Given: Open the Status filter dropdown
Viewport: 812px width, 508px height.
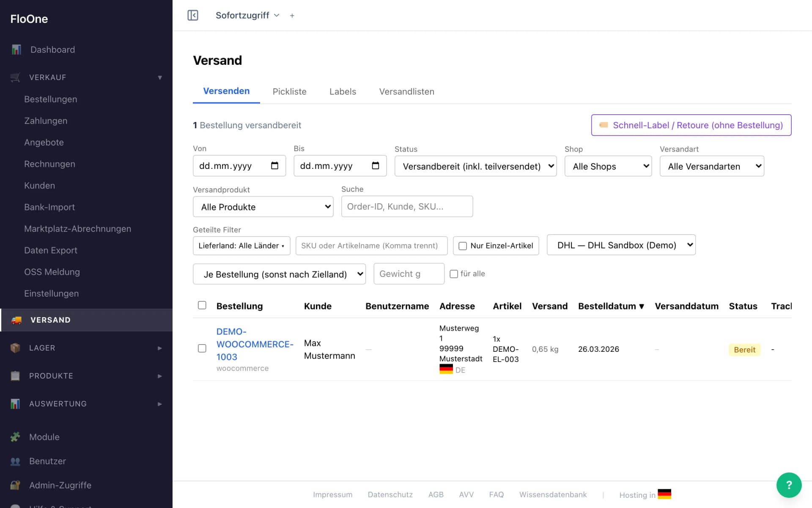Looking at the screenshot, I should coord(475,166).
